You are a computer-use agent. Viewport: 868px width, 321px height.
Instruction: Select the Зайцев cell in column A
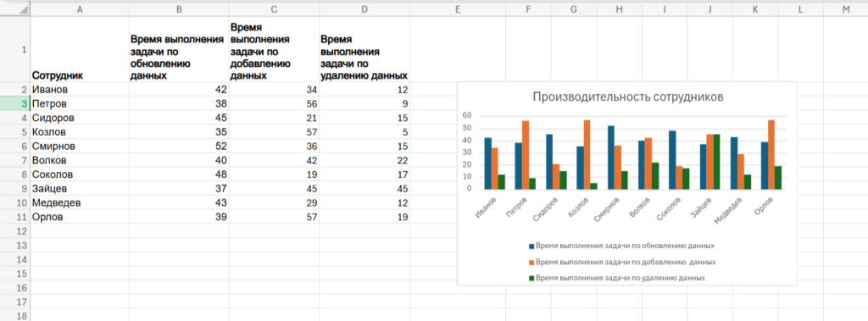[x=80, y=189]
